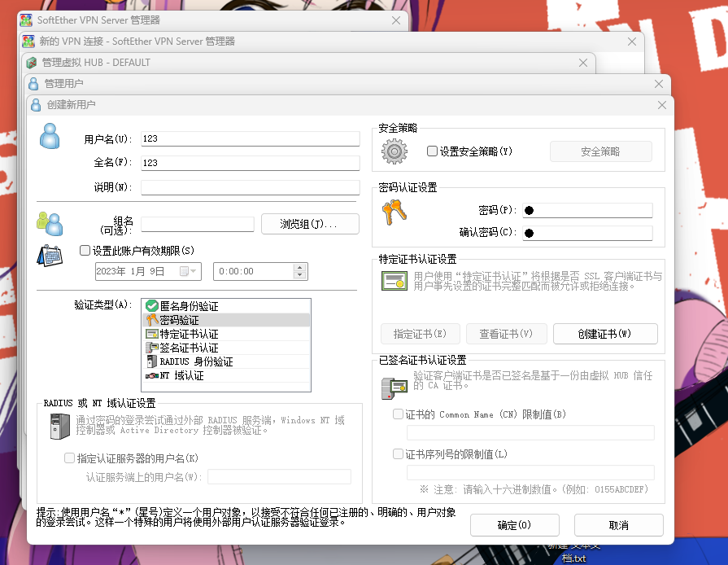This screenshot has height=565, width=728.
Task: Click the keys icon in 密码验证 row
Action: [152, 320]
